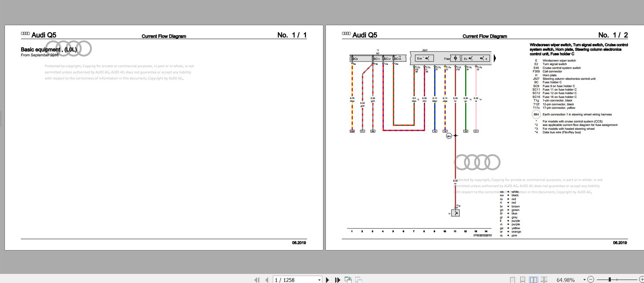This screenshot has height=283, width=644.
Task: Click 'No. 1 / 1' page label
Action: [x=292, y=35]
